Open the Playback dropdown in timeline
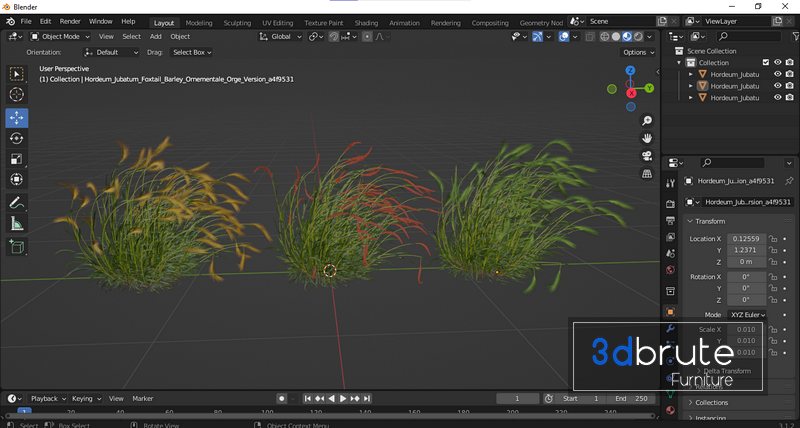Viewport: 800px width, 428px height. pyautogui.click(x=48, y=398)
